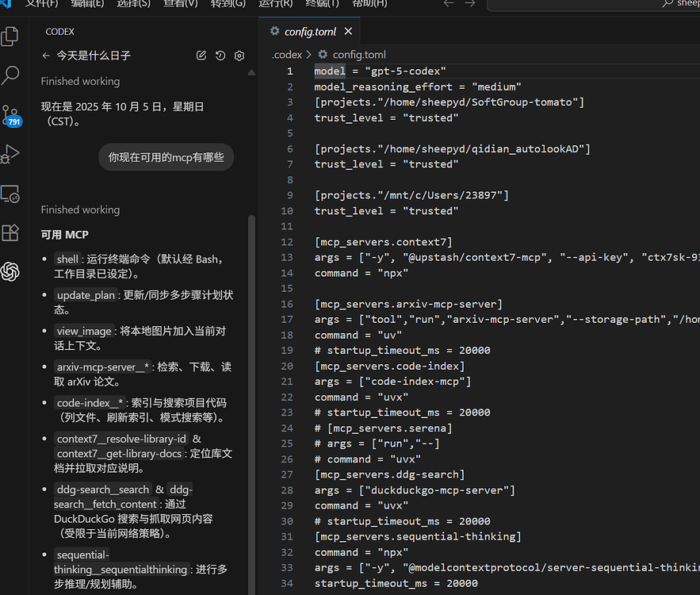Open the Search view in activity bar
This screenshot has height=595, width=700.
[x=10, y=75]
